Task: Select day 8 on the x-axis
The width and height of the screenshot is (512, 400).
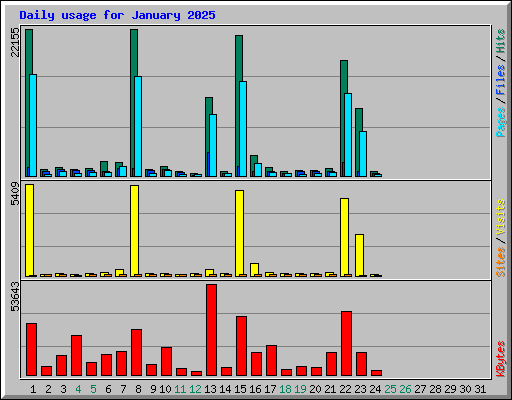Action: 138,389
